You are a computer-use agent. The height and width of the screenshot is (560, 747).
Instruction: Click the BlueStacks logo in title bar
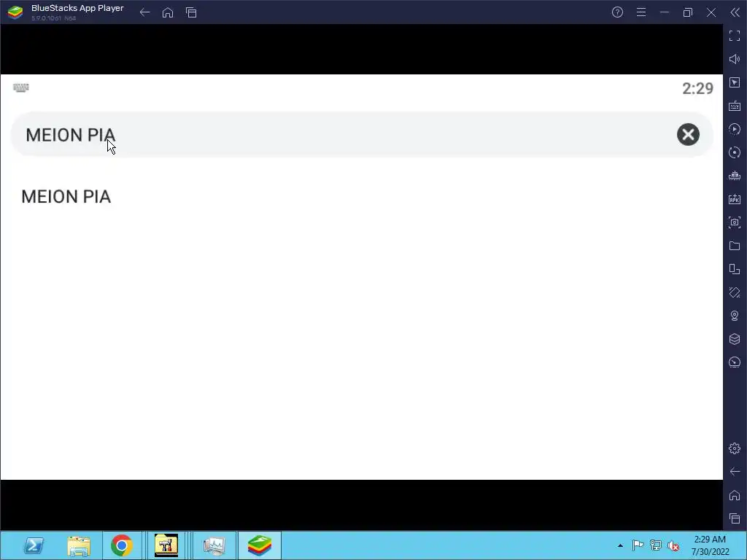[x=15, y=12]
